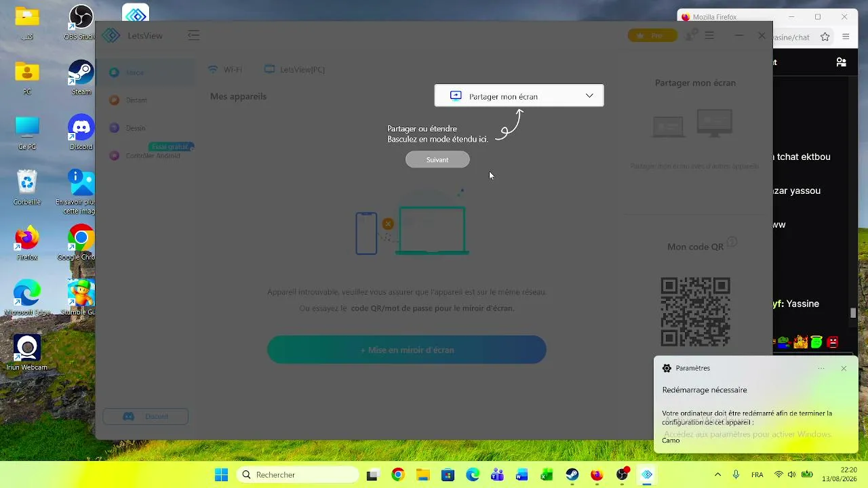Open the Corbeille recycle bin icon
The width and height of the screenshot is (868, 488).
27,188
